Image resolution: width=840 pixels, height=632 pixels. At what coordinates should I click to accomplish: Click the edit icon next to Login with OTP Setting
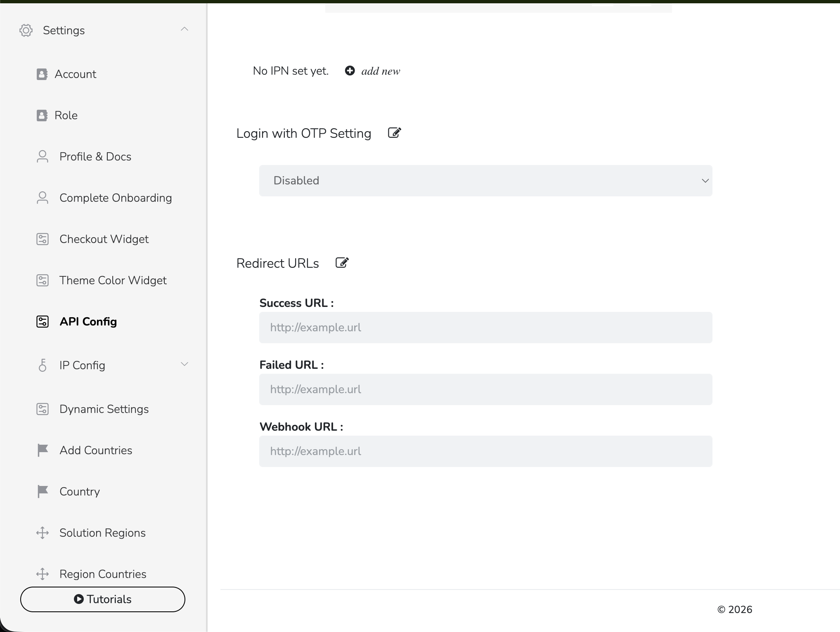394,132
